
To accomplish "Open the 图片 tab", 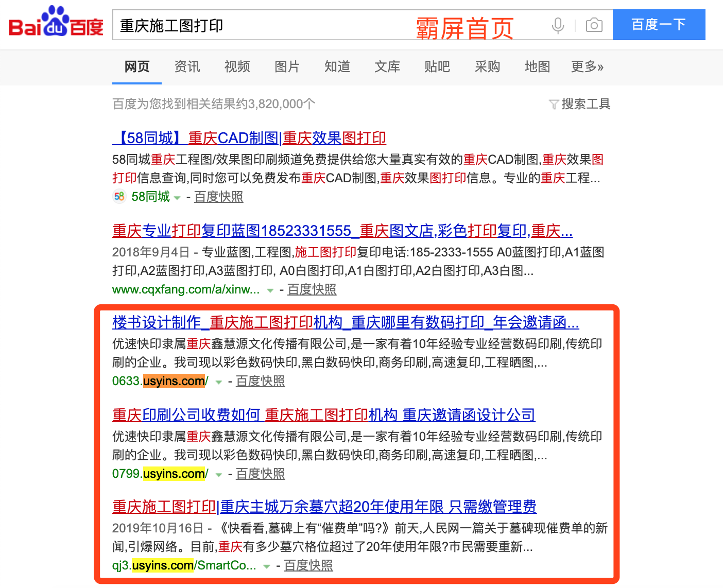I will click(x=287, y=66).
